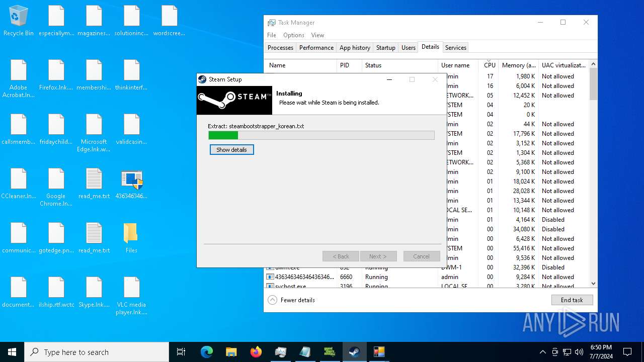Screen dimensions: 644x362
Task: Open Firefox from the taskbar
Action: 256,352
